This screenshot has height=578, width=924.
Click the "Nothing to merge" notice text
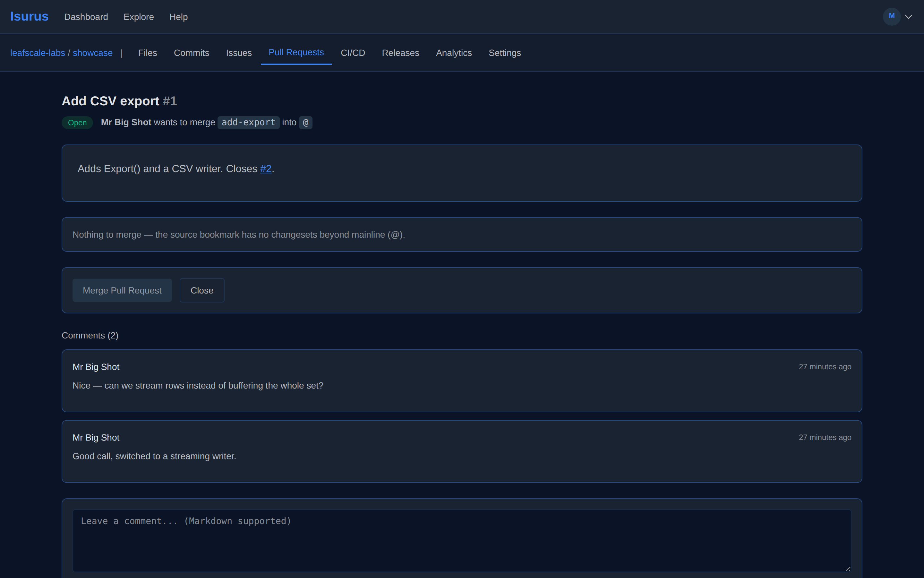click(x=239, y=234)
